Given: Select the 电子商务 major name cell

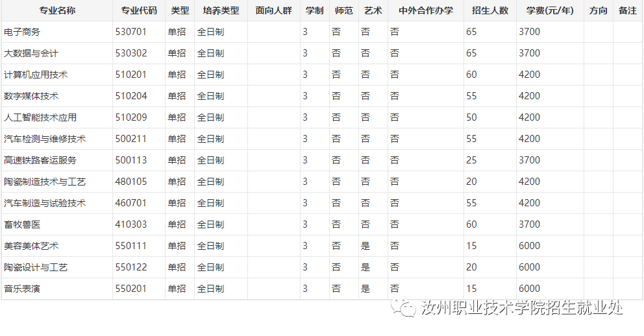Looking at the screenshot, I should [x=22, y=32].
